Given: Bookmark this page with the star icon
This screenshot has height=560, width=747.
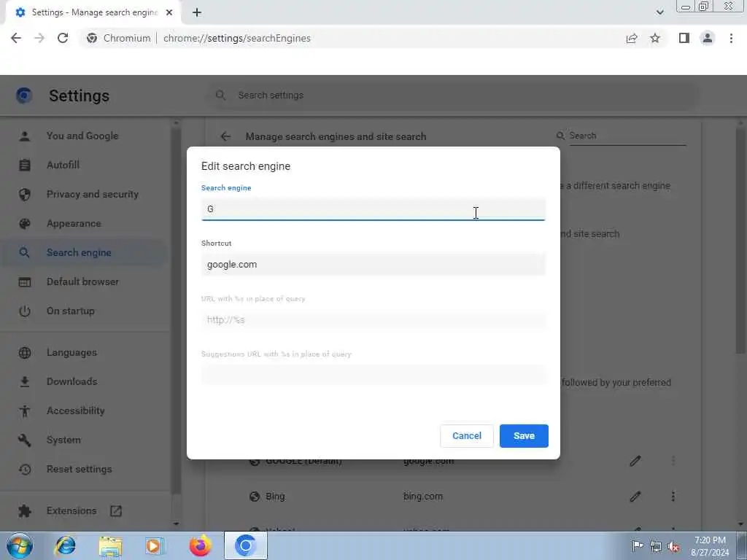Looking at the screenshot, I should point(655,38).
